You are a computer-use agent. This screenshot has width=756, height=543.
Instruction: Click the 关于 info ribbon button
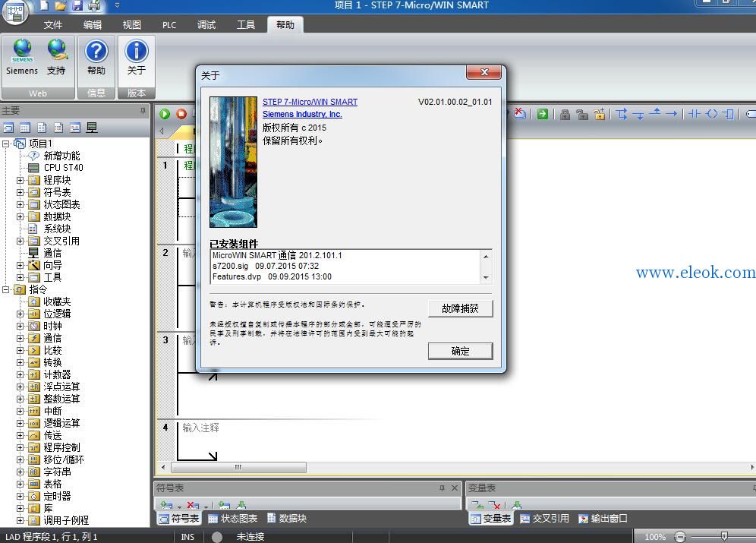point(137,58)
